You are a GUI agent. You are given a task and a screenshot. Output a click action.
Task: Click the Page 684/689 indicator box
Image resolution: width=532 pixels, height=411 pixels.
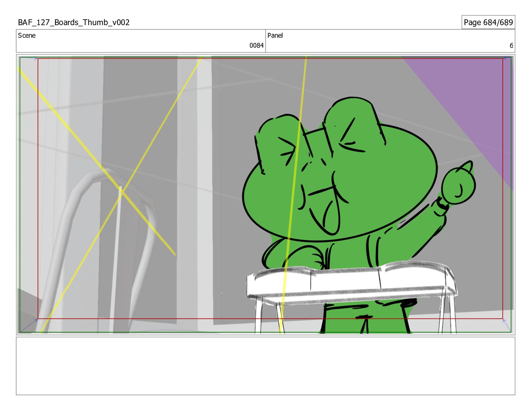coord(488,22)
